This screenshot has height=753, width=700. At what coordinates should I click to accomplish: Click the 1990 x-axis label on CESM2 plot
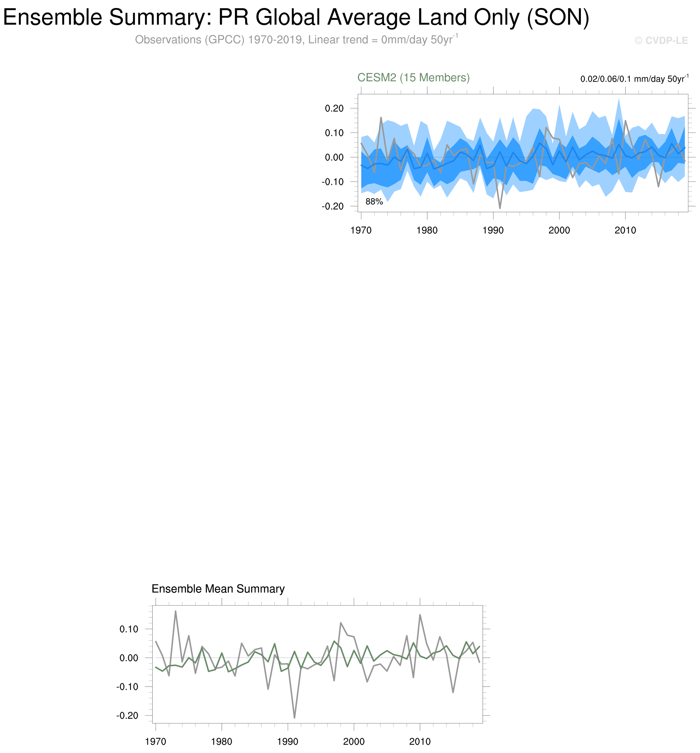click(493, 230)
